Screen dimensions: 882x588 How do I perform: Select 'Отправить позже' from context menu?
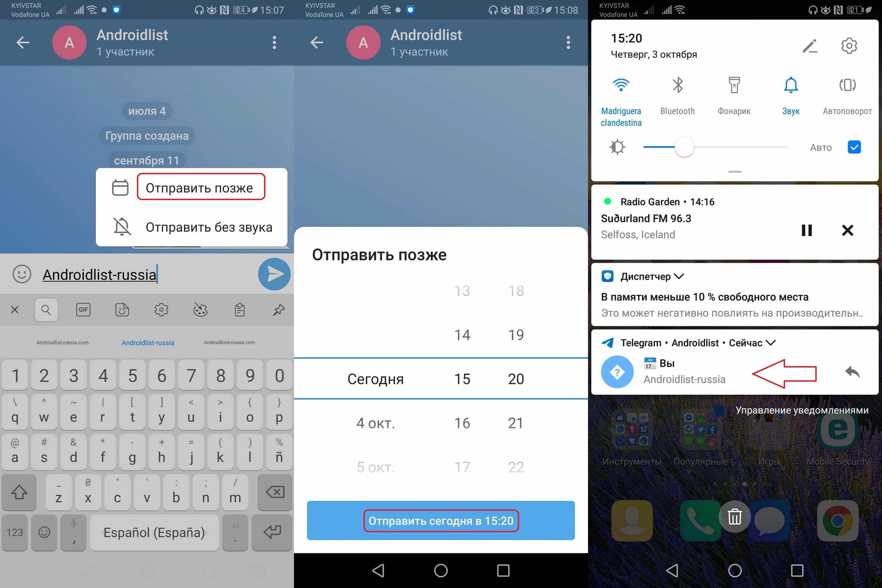(200, 187)
